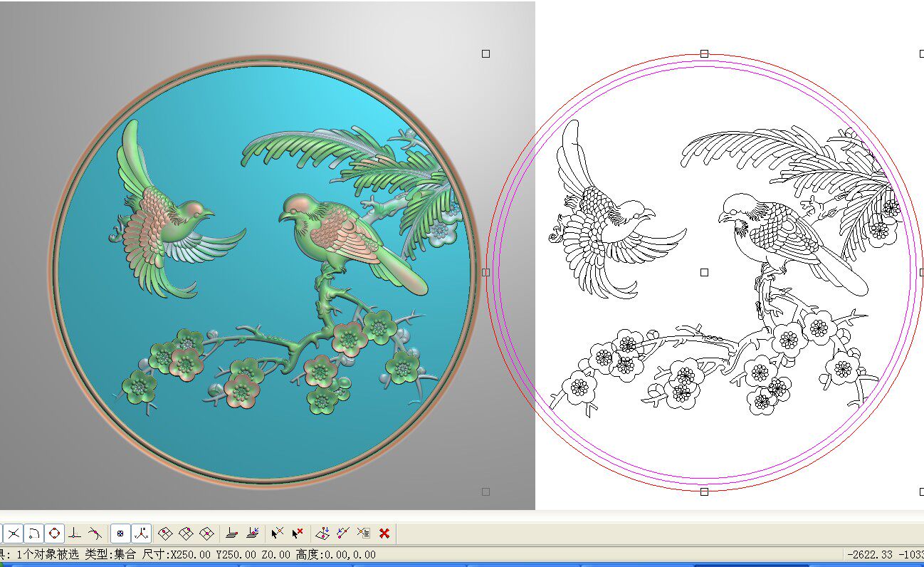
Task: Click the diamond with blue down-arrow icon
Action: pyautogui.click(x=322, y=533)
